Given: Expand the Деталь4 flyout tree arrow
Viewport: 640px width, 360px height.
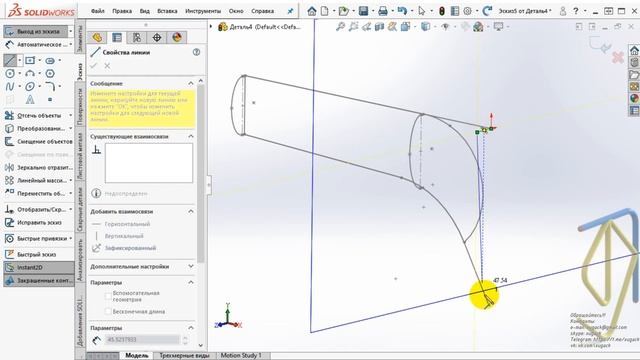Looking at the screenshot, I should (211, 27).
